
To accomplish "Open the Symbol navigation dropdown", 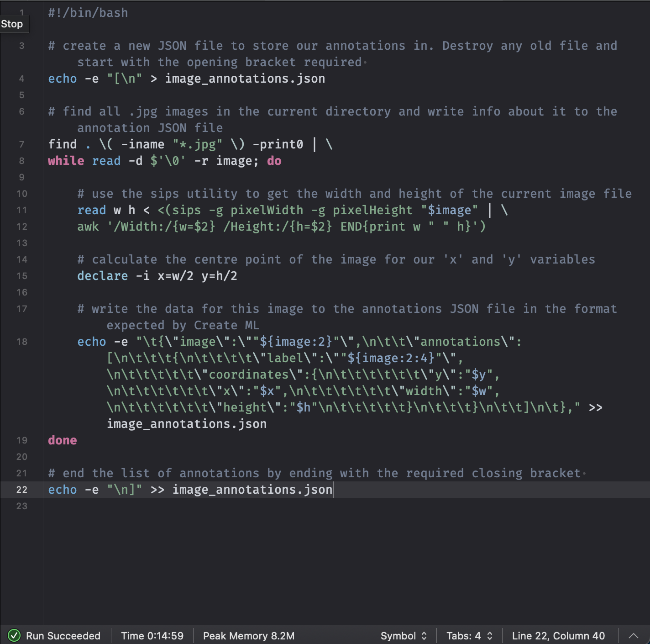I will point(404,635).
